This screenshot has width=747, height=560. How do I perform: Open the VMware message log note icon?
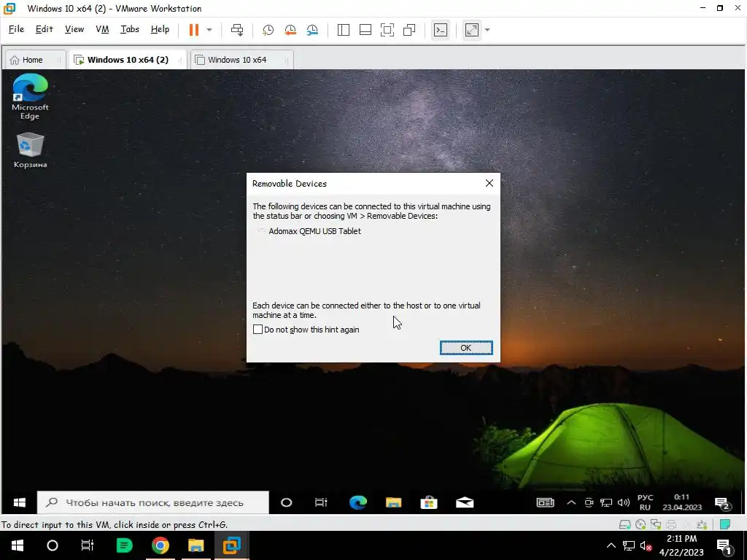tap(724, 524)
